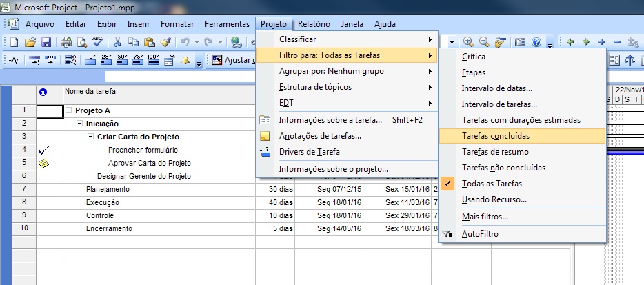Image resolution: width=644 pixels, height=285 pixels.
Task: Save the project with the floppy disk icon
Action: pyautogui.click(x=46, y=41)
